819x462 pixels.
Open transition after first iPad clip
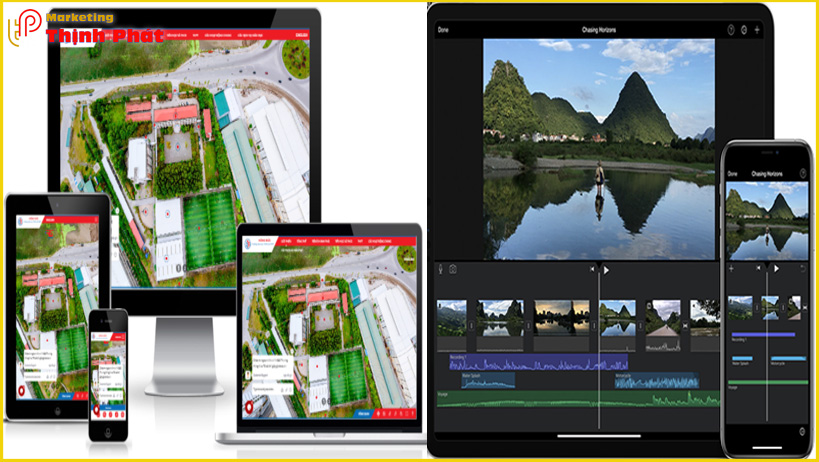[x=472, y=326]
